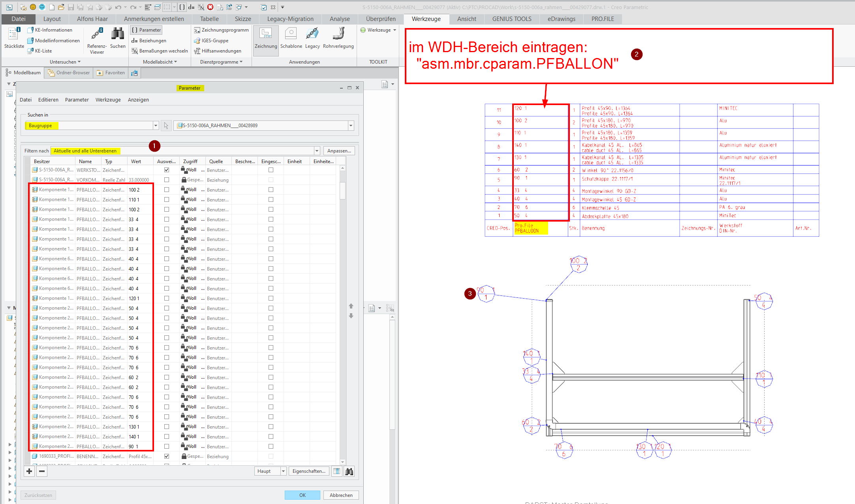Select the Legacy application

(x=312, y=38)
